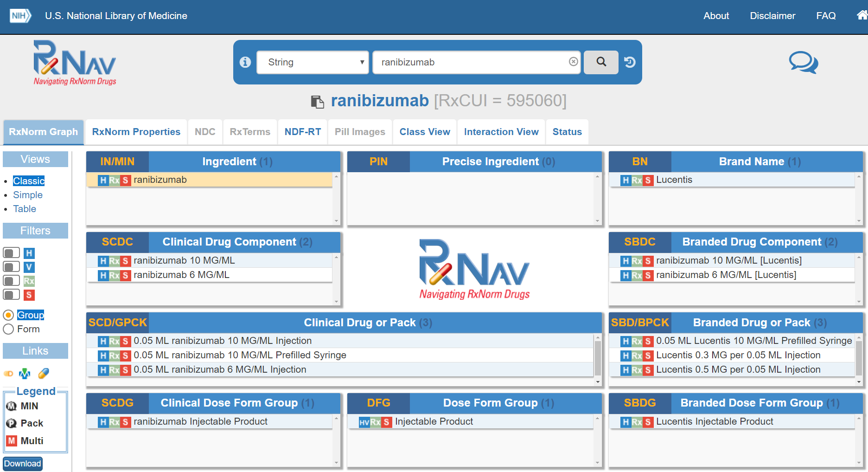Image resolution: width=868 pixels, height=472 pixels.
Task: Click the V filter icon
Action: [x=29, y=267]
